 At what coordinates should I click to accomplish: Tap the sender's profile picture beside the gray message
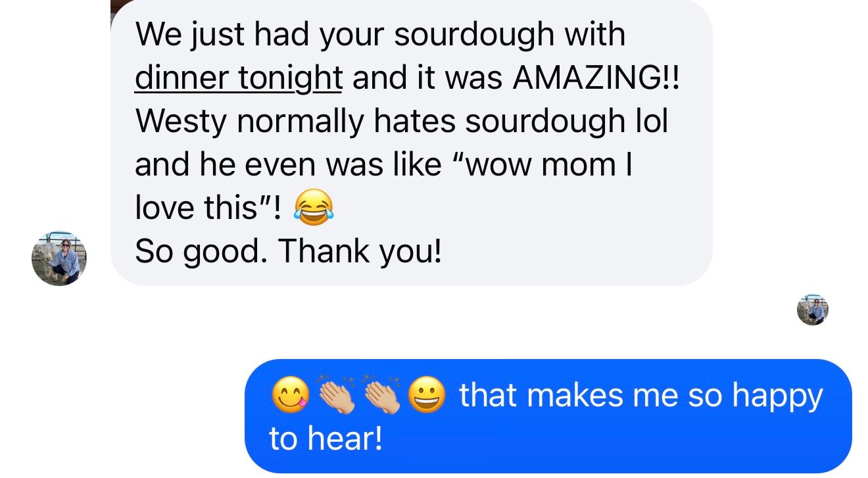pyautogui.click(x=59, y=258)
